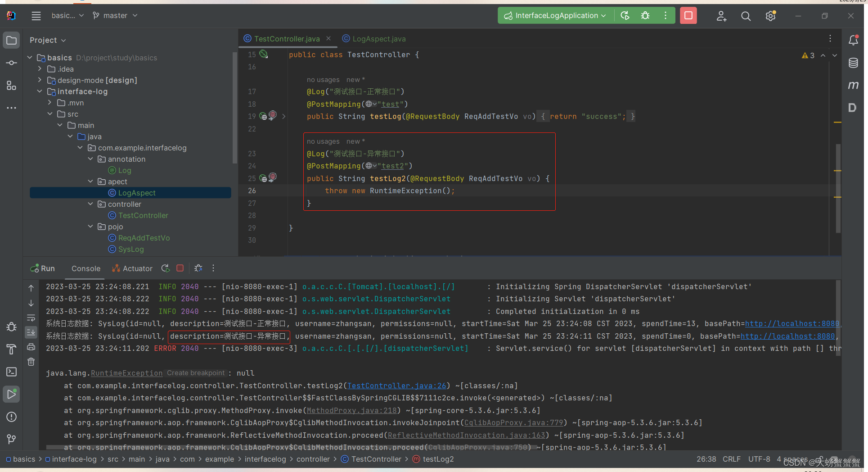Open the Commit tool window
The image size is (868, 472).
tap(12, 63)
